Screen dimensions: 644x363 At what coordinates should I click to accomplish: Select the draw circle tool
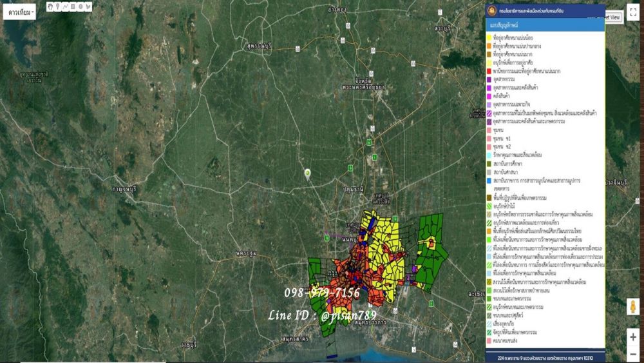coord(80,6)
